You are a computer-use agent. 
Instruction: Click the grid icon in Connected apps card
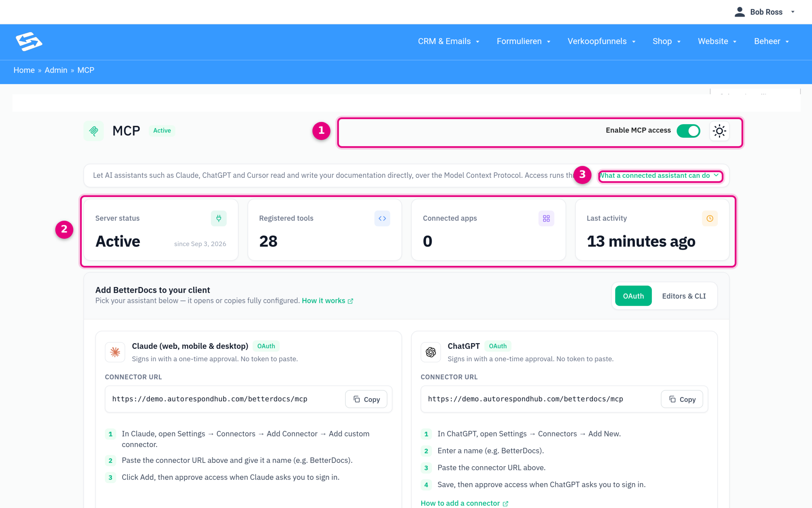tap(546, 218)
